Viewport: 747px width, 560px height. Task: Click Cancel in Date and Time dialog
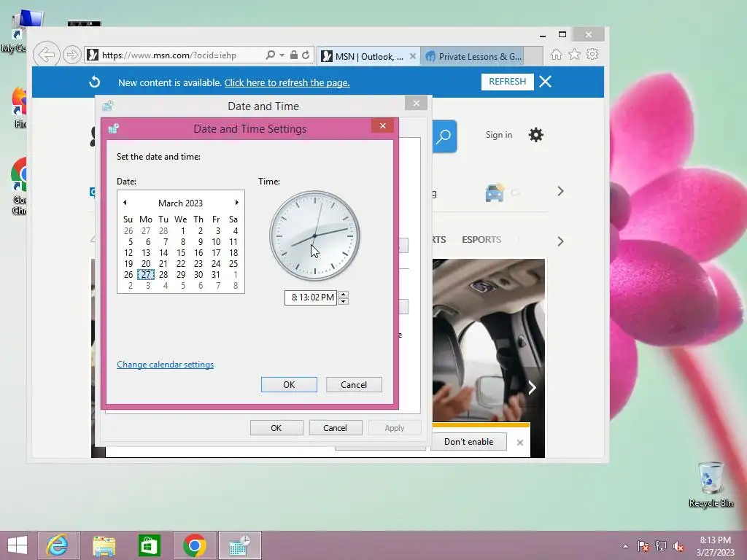(x=335, y=428)
